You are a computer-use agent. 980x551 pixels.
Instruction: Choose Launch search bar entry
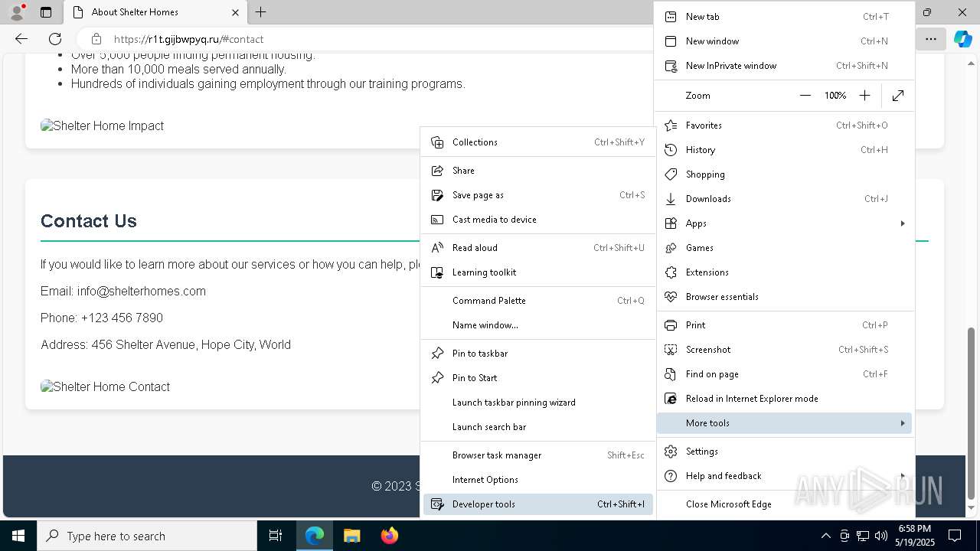coord(537,427)
